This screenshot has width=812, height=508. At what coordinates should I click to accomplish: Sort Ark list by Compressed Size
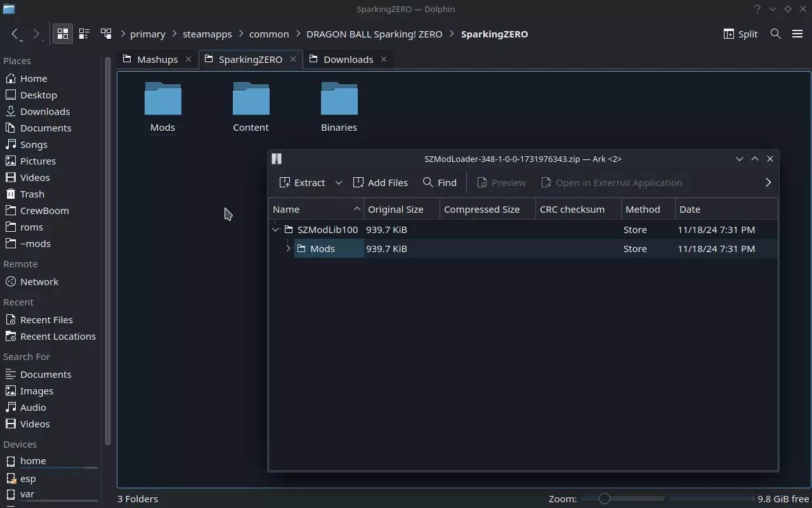pos(488,209)
